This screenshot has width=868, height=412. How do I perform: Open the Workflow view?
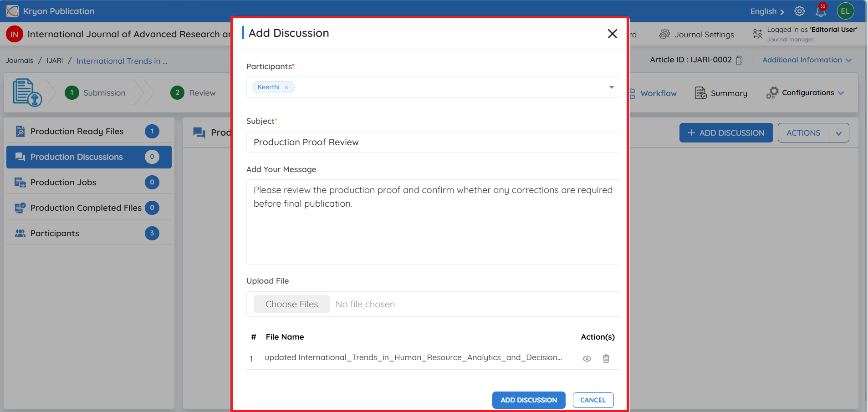point(653,93)
